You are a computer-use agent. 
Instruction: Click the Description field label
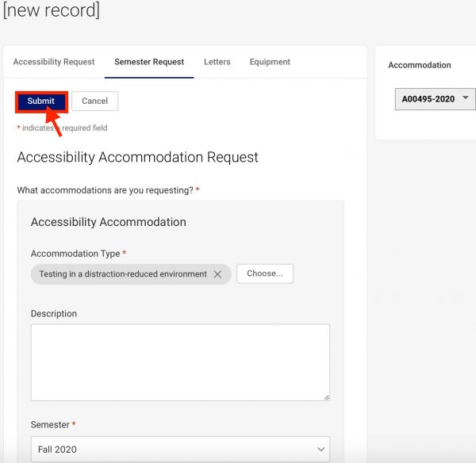[54, 313]
